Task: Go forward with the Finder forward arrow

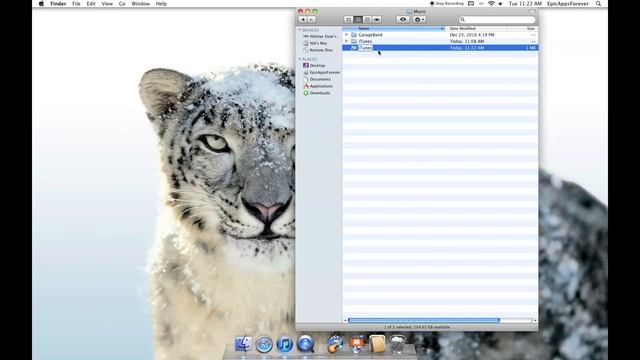Action: pyautogui.click(x=311, y=20)
